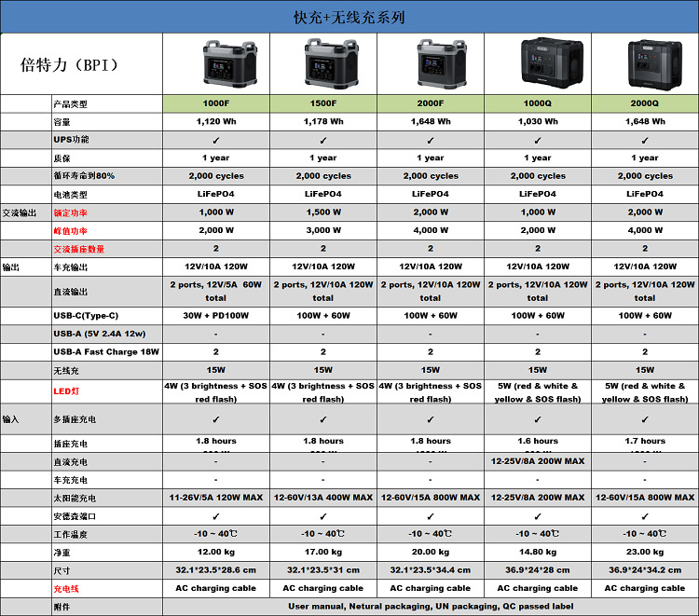Click the 1000F product image
The image size is (699, 616).
230,63
